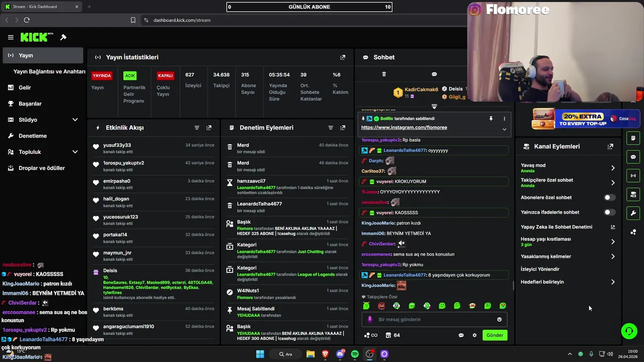Click the trash icon in Sohbet panel
This screenshot has height=362, width=644.
pos(384,74)
